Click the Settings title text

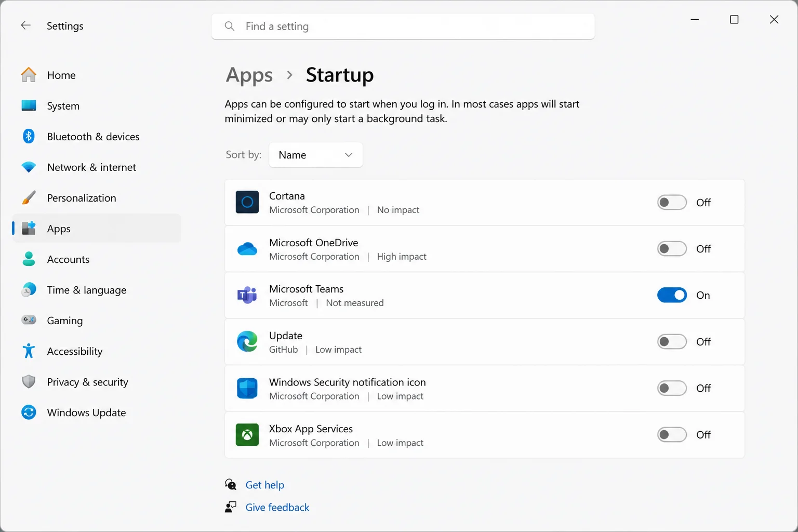[65, 26]
